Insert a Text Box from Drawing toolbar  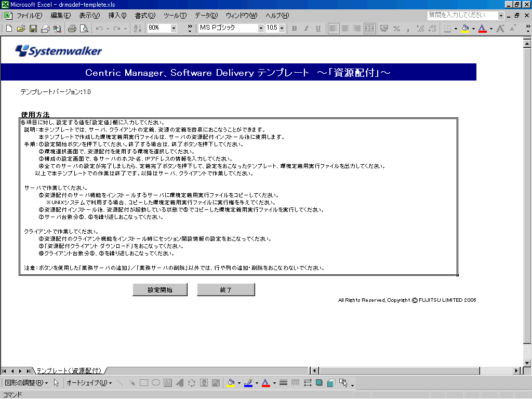tap(168, 383)
